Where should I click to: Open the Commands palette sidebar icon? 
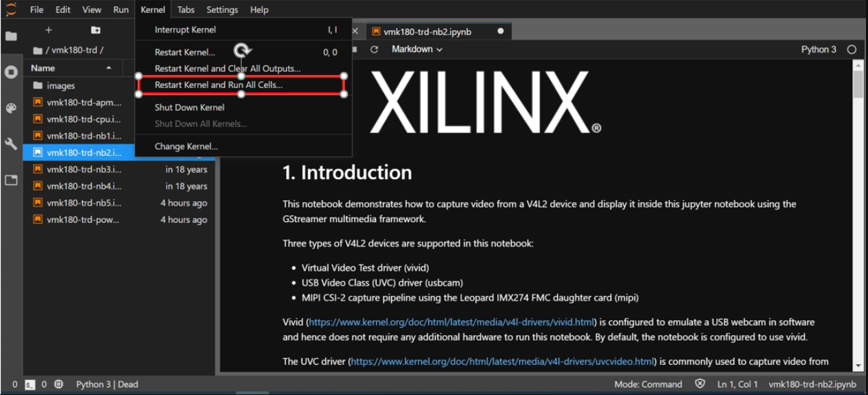[11, 108]
